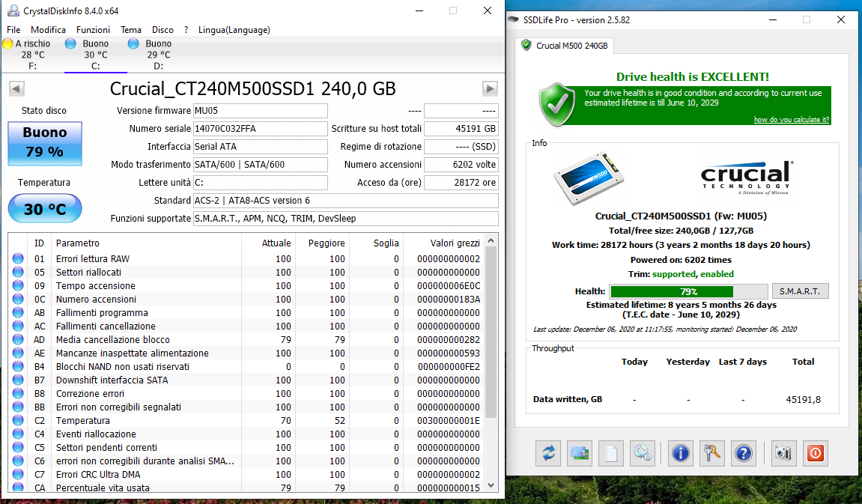Viewport: 862px width, 504px height.
Task: Go to next disk with right arrow
Action: point(490,88)
